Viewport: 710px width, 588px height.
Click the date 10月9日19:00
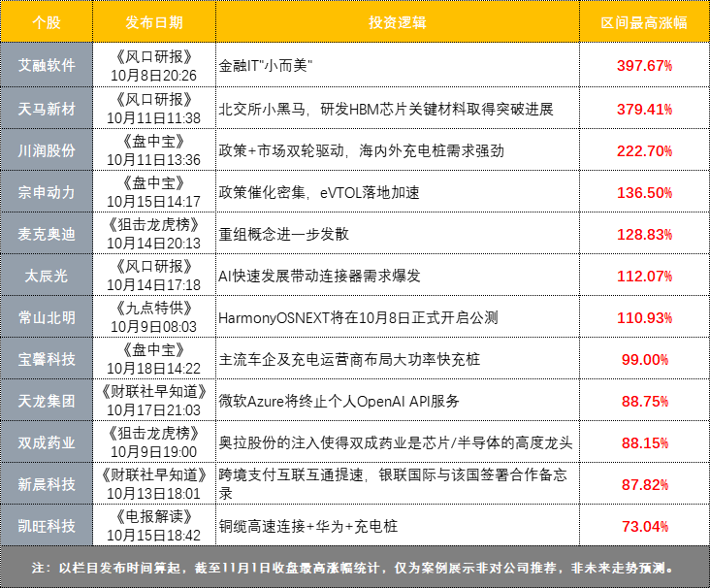[x=153, y=451]
